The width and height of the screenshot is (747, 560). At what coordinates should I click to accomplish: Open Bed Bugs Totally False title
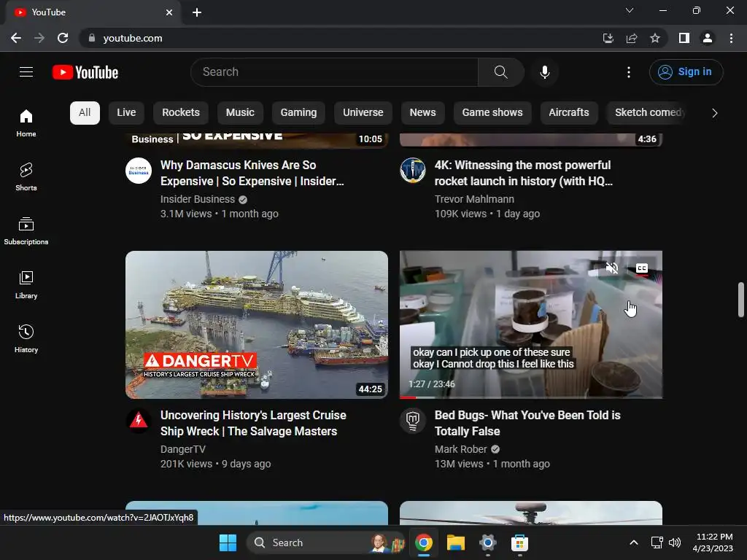527,423
